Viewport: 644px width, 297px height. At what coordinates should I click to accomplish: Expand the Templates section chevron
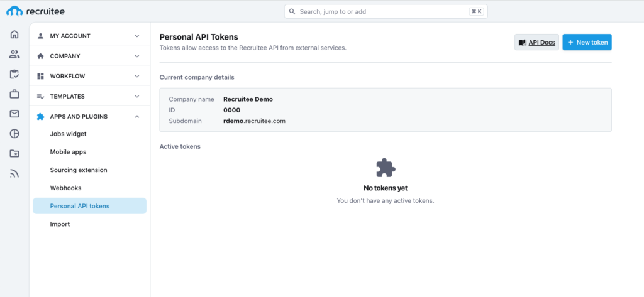tap(137, 97)
